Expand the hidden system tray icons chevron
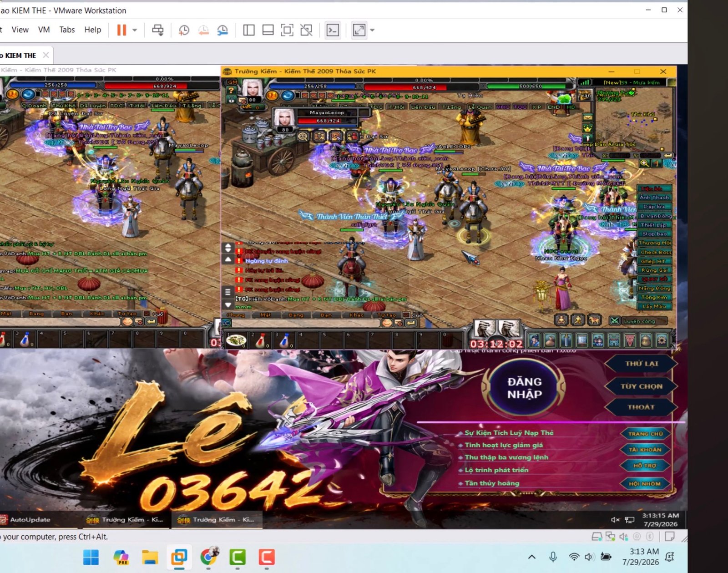Image resolution: width=728 pixels, height=573 pixels. coord(531,557)
